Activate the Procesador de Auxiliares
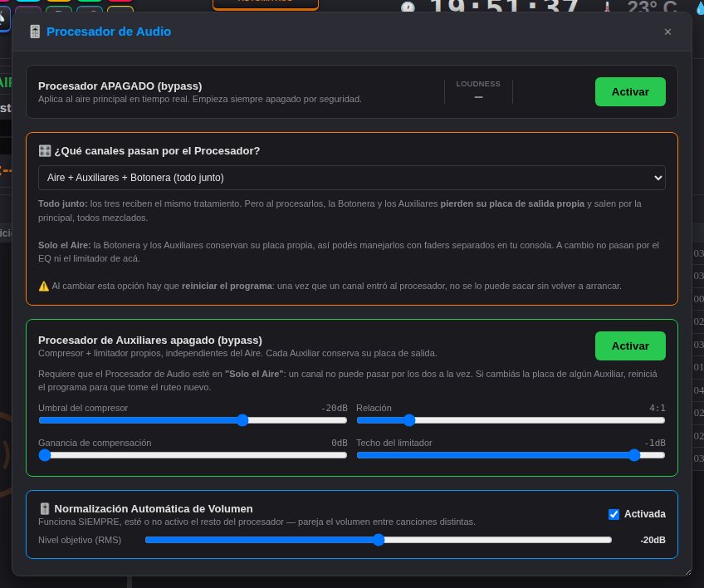Screen dimensions: 704x588 630,345
